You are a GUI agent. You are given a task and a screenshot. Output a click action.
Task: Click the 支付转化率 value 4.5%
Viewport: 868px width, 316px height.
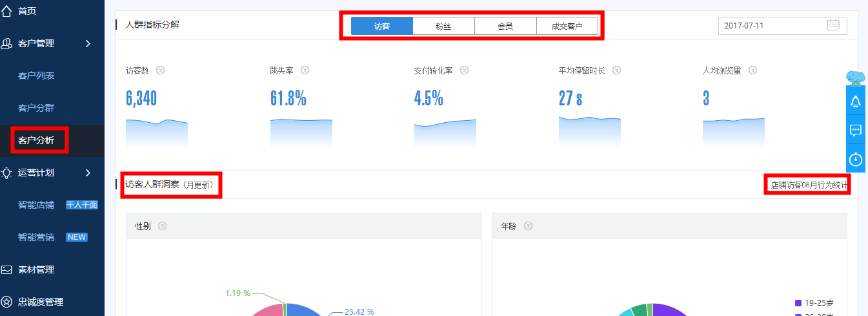click(429, 98)
